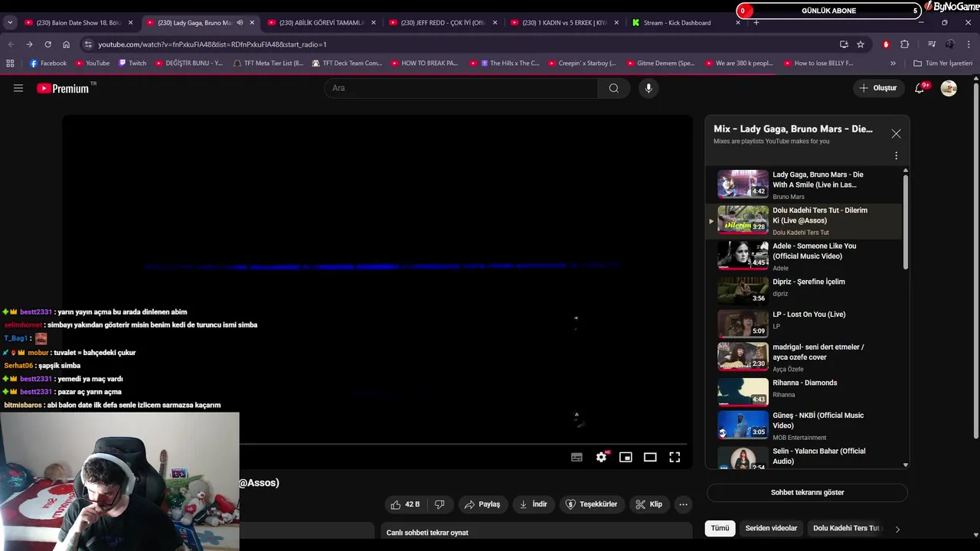Screen dimensions: 980x551
Task: Go to browser home page
Action: [x=66, y=44]
